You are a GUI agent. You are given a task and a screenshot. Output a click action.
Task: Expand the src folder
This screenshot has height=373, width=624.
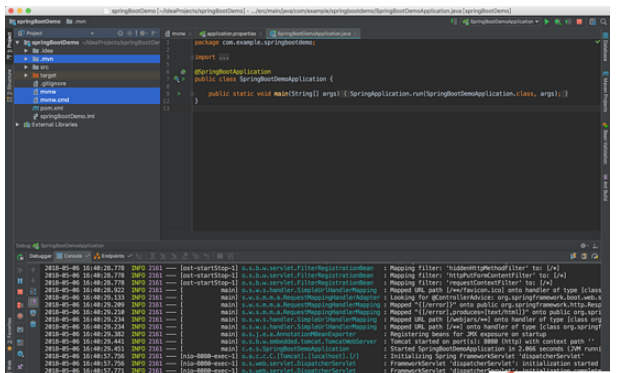(x=26, y=67)
